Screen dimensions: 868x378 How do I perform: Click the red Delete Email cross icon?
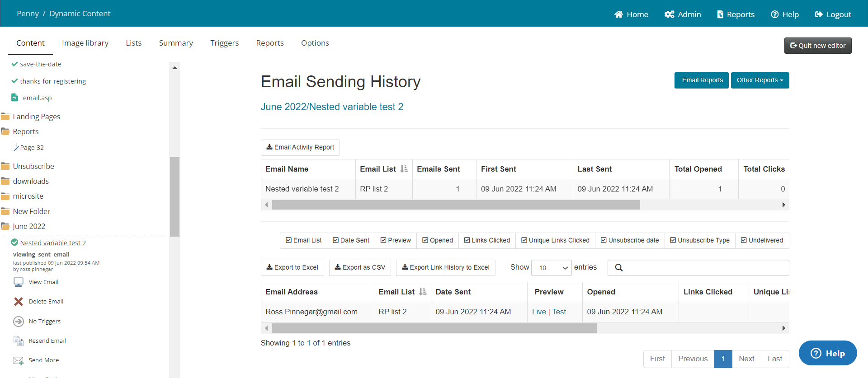click(x=19, y=302)
